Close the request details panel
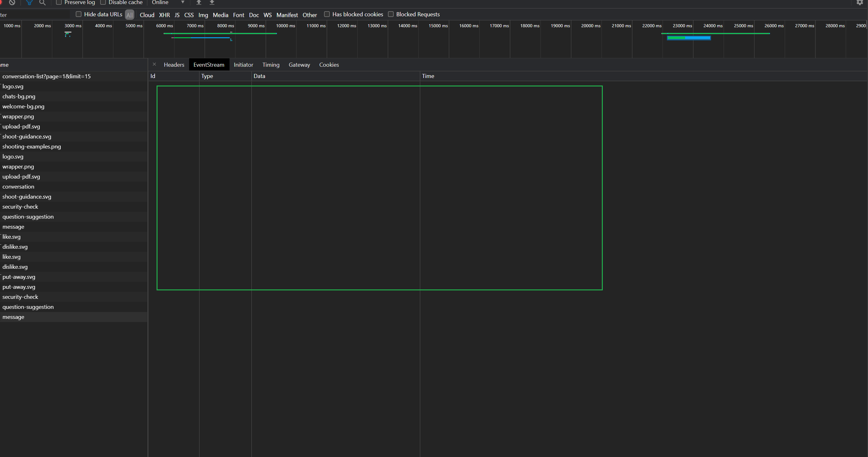This screenshot has height=457, width=868. 154,65
